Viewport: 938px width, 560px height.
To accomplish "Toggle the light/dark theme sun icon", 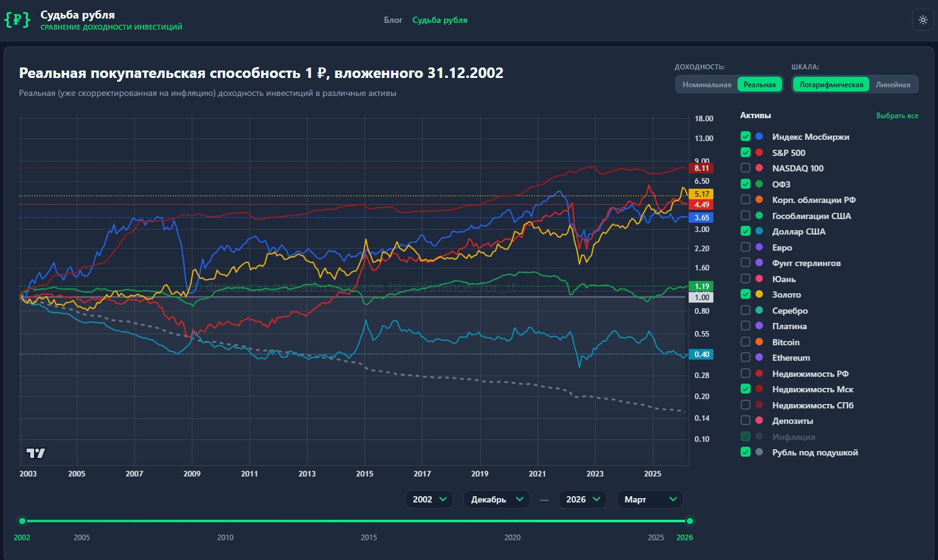I will 923,20.
